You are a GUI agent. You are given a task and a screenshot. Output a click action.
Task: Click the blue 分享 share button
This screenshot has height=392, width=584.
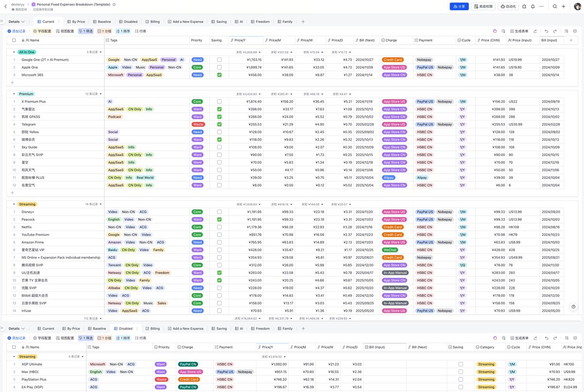point(459,6)
